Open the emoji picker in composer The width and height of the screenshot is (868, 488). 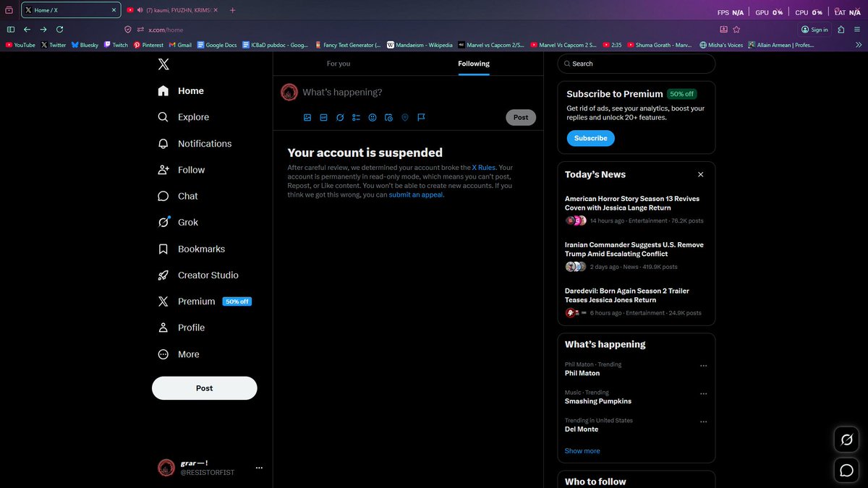[373, 117]
